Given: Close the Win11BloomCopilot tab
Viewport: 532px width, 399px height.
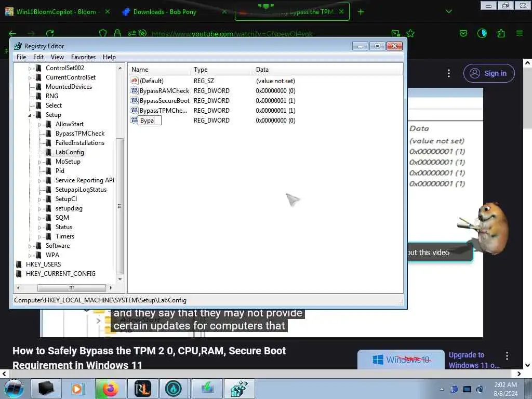Looking at the screenshot, I should pos(108,11).
